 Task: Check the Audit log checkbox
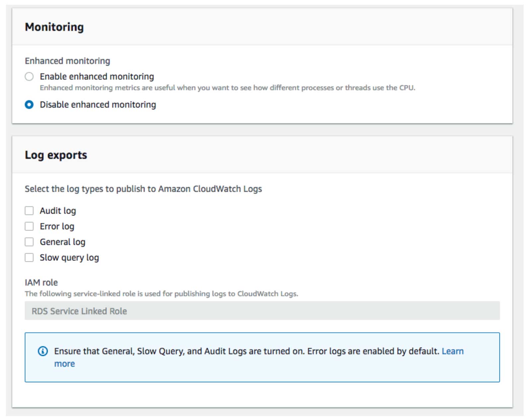(x=29, y=211)
